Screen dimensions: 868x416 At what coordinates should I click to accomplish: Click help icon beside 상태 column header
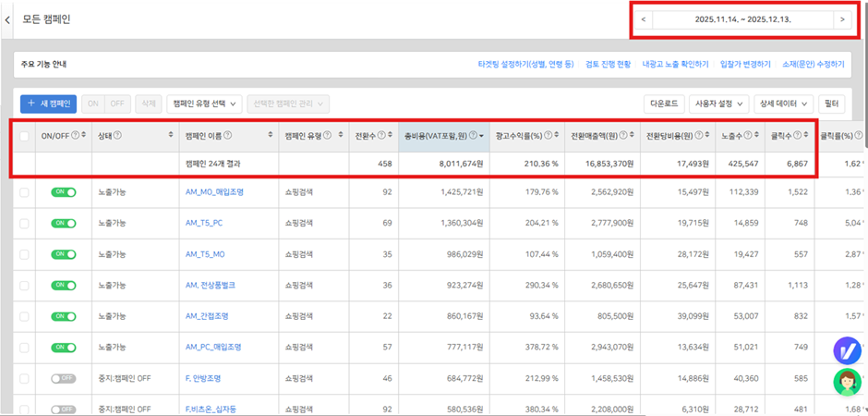(x=117, y=137)
